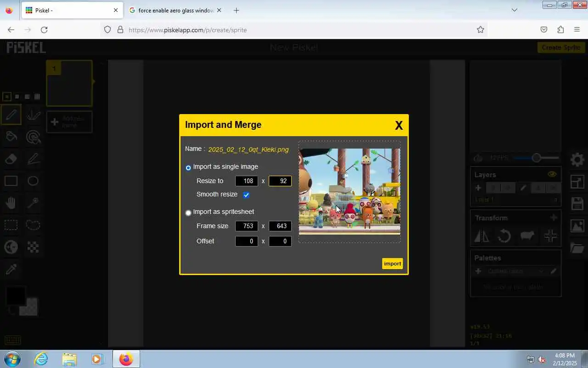
Task: Select frame 1 thumbnail
Action: 69,84
